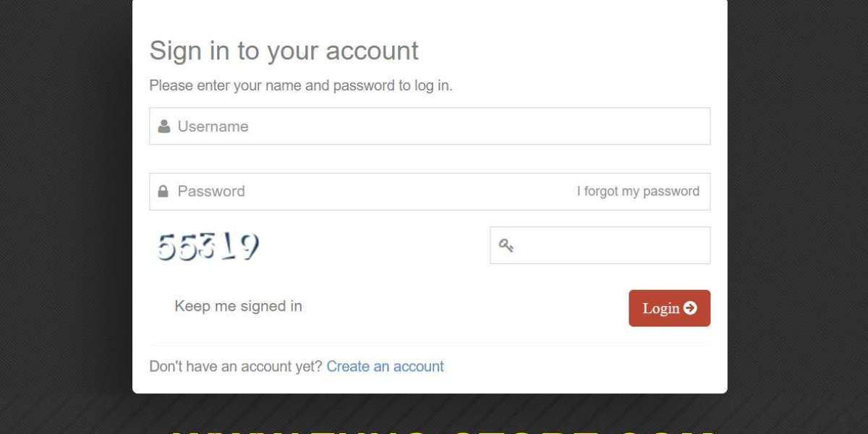
Task: Click the key icon in captcha field
Action: coord(506,245)
